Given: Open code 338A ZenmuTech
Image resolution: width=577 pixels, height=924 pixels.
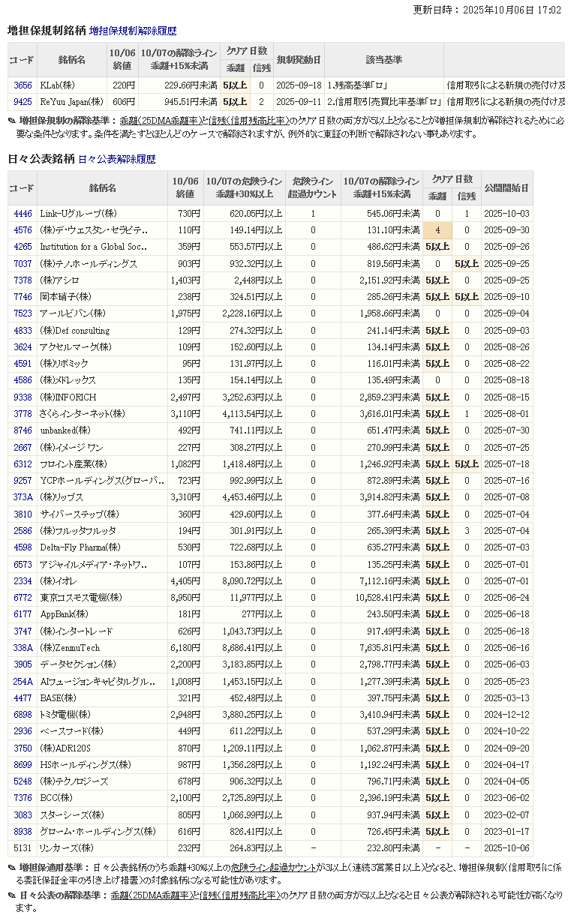Looking at the screenshot, I should pos(23,648).
